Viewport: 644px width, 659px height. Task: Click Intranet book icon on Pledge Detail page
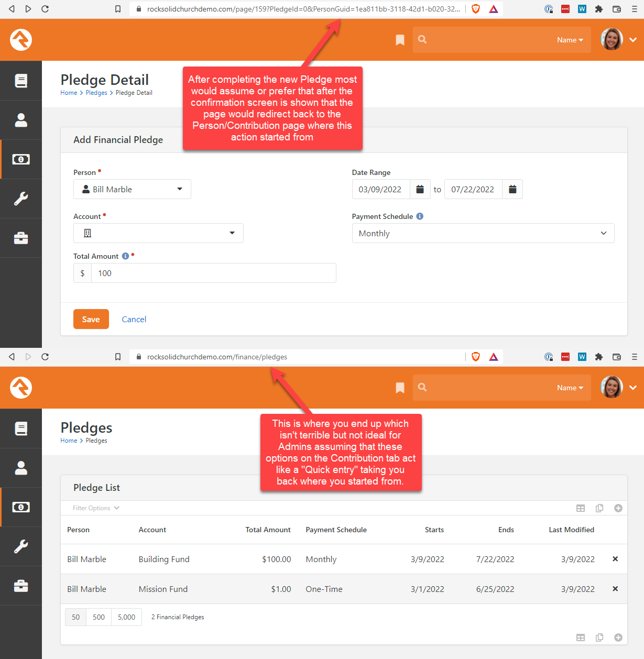(21, 81)
